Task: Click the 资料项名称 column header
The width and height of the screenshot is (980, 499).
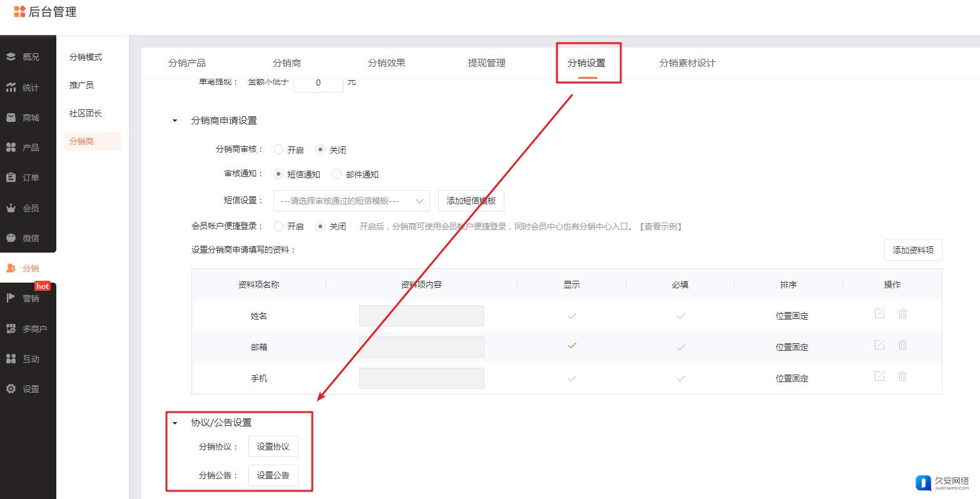Action: [259, 285]
